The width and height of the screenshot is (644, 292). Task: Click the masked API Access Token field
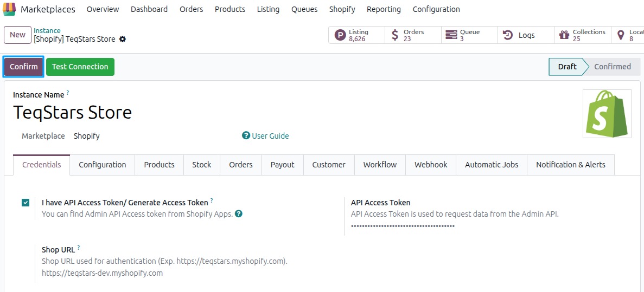403,226
